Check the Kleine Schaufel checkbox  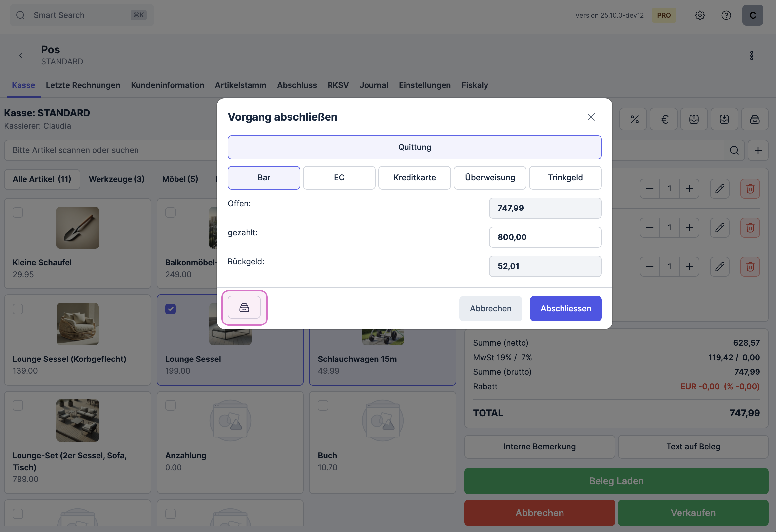18,212
